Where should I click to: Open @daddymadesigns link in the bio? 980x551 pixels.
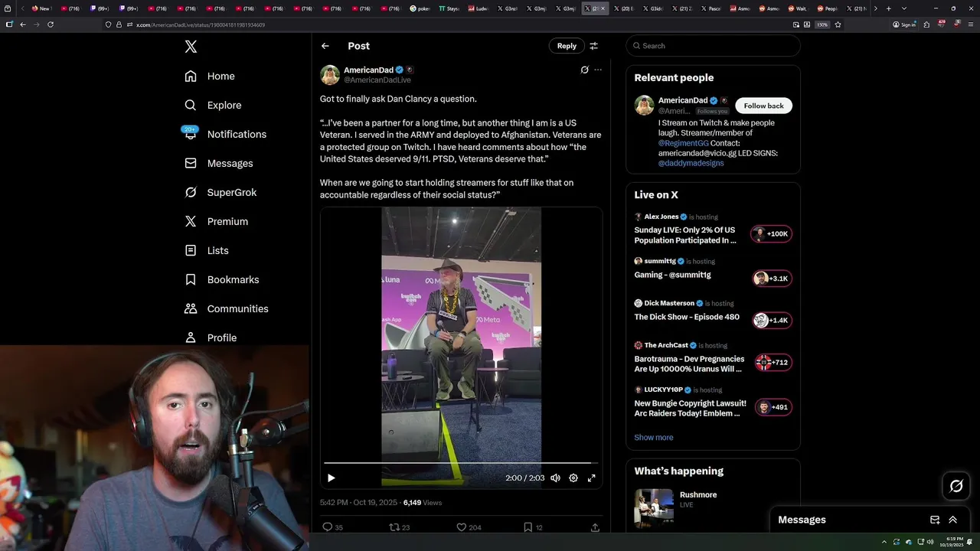tap(691, 163)
